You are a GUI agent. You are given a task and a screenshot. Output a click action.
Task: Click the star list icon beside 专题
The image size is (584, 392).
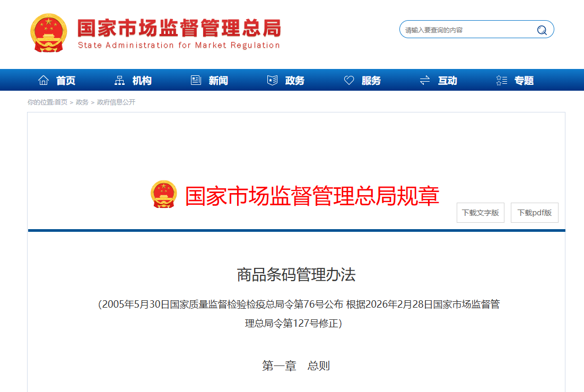[502, 80]
